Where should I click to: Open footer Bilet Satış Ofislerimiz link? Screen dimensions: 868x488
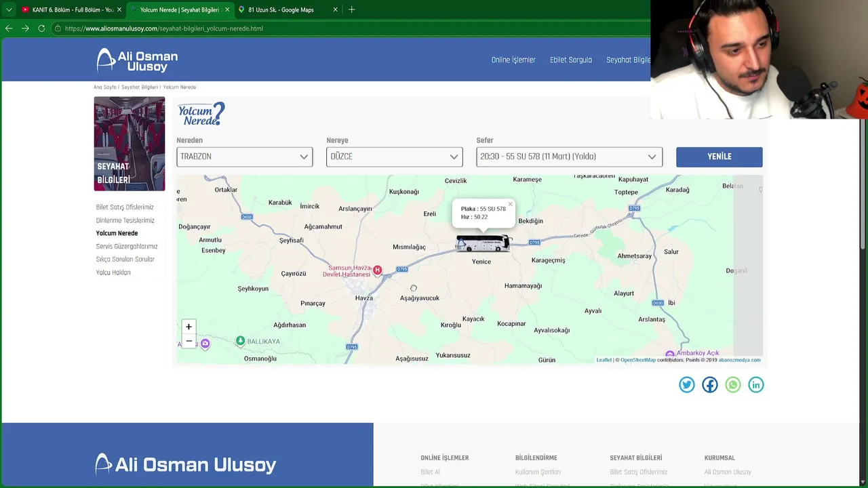point(639,472)
